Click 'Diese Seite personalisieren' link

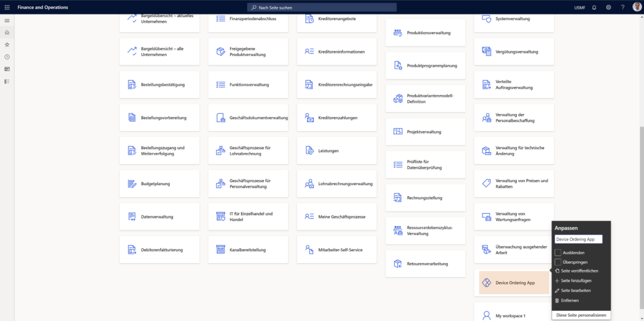tap(581, 315)
